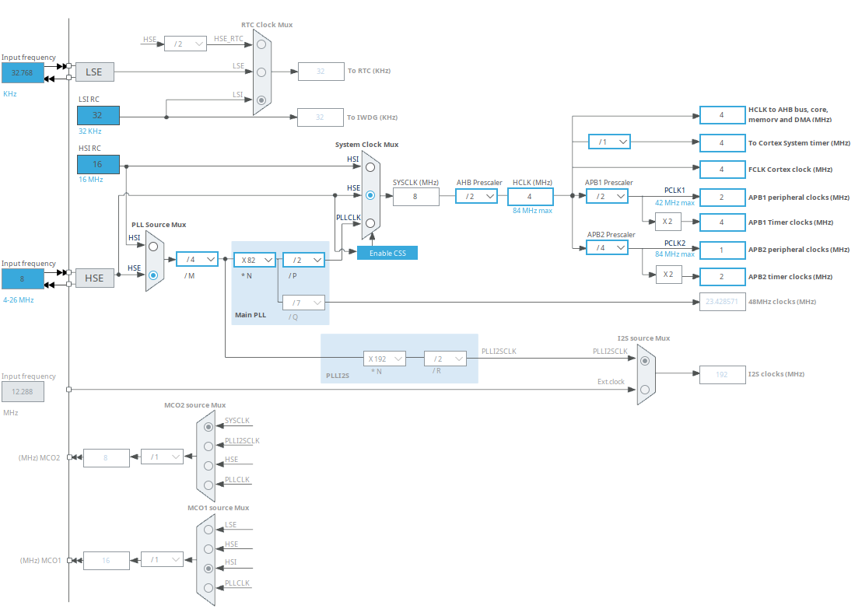Click the '42 MHz max' label under PCLK1

[675, 203]
